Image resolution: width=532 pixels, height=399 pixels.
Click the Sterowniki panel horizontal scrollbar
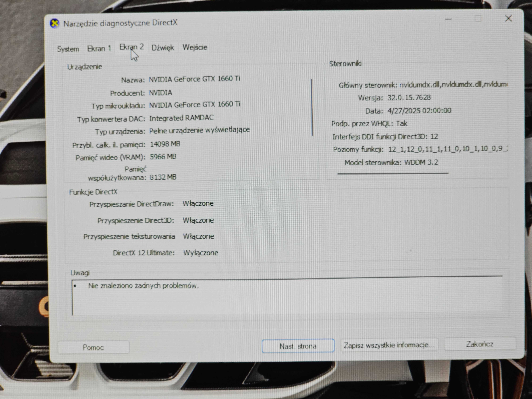click(x=393, y=173)
